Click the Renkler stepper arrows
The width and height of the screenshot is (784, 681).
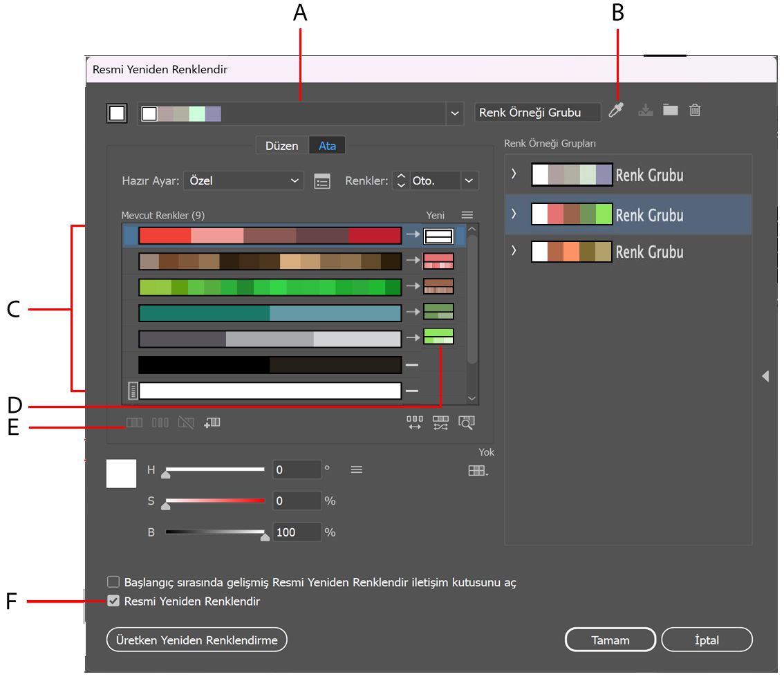click(401, 180)
